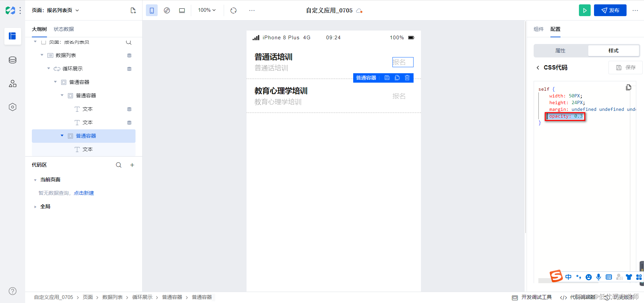Image resolution: width=644 pixels, height=303 pixels.
Task: Open the vertical dots menu beside logo
Action: tap(20, 10)
